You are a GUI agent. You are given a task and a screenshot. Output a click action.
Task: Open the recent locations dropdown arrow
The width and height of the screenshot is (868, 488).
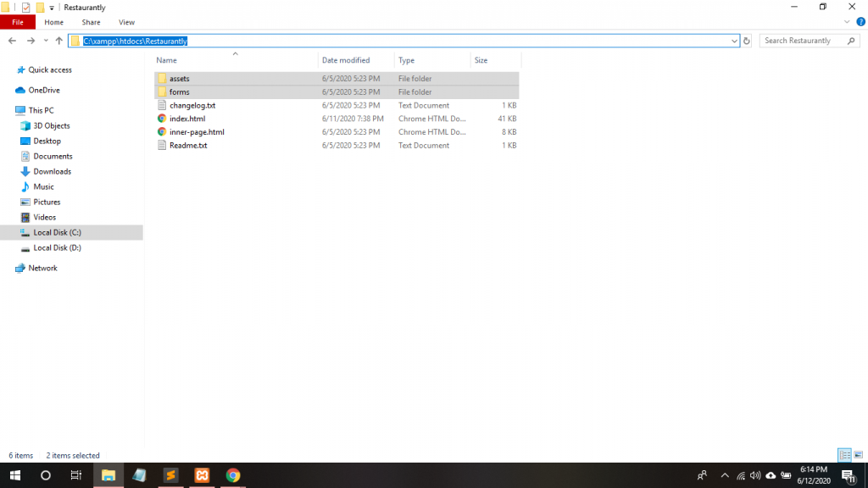tap(45, 41)
